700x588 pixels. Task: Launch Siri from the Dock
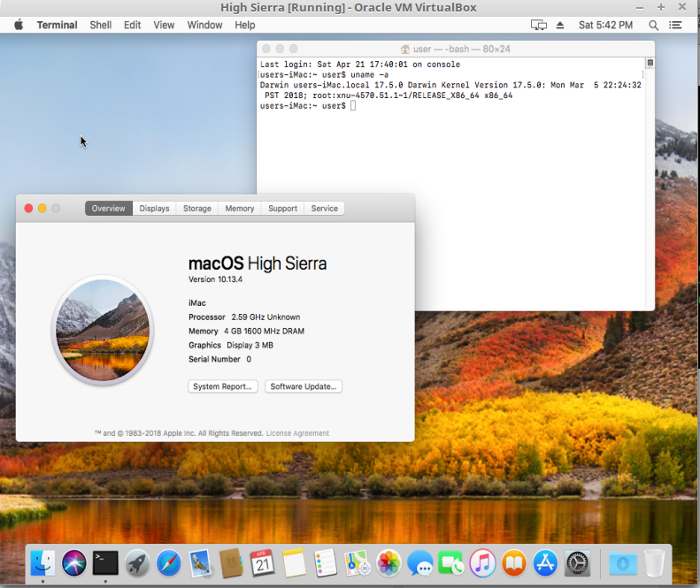(x=74, y=563)
